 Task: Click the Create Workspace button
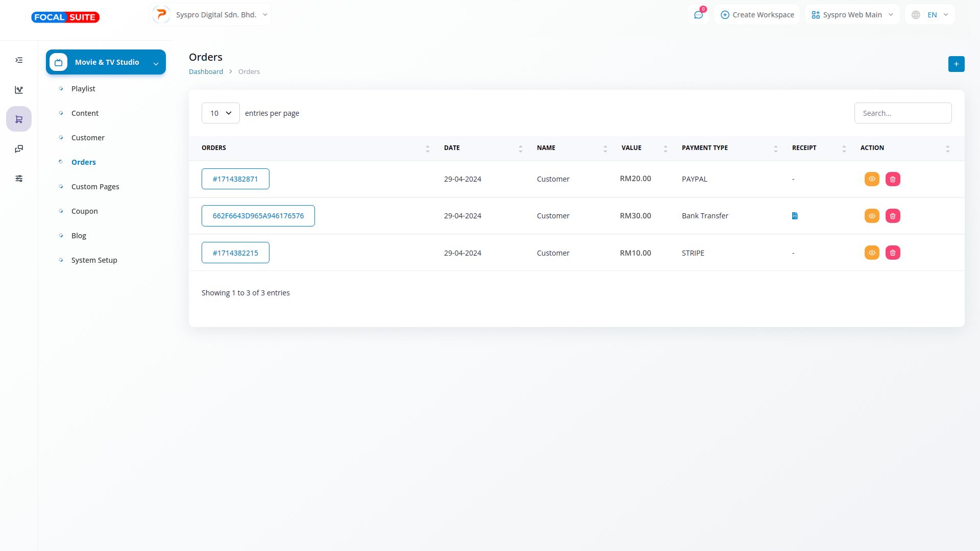757,15
